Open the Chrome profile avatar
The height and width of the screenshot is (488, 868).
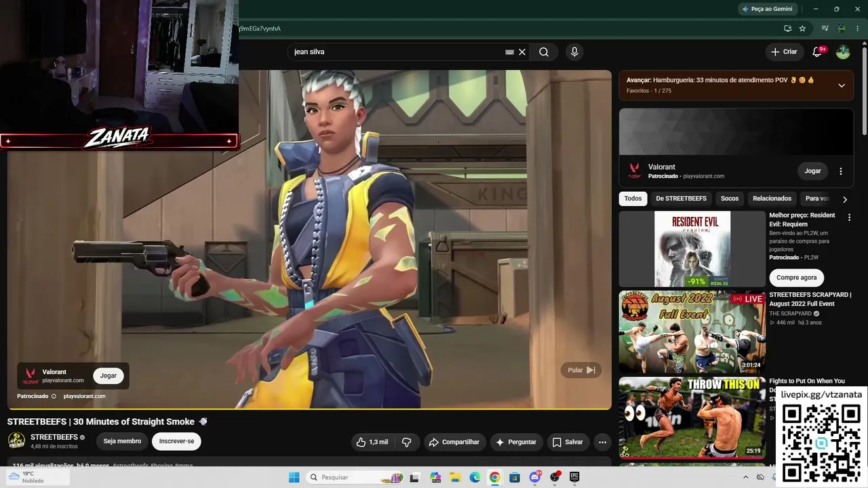pos(842,28)
